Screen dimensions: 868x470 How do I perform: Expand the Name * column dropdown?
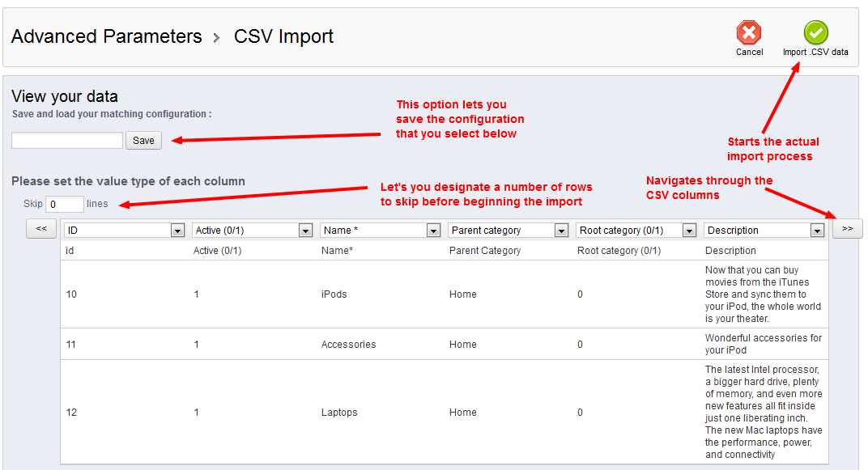pyautogui.click(x=381, y=231)
